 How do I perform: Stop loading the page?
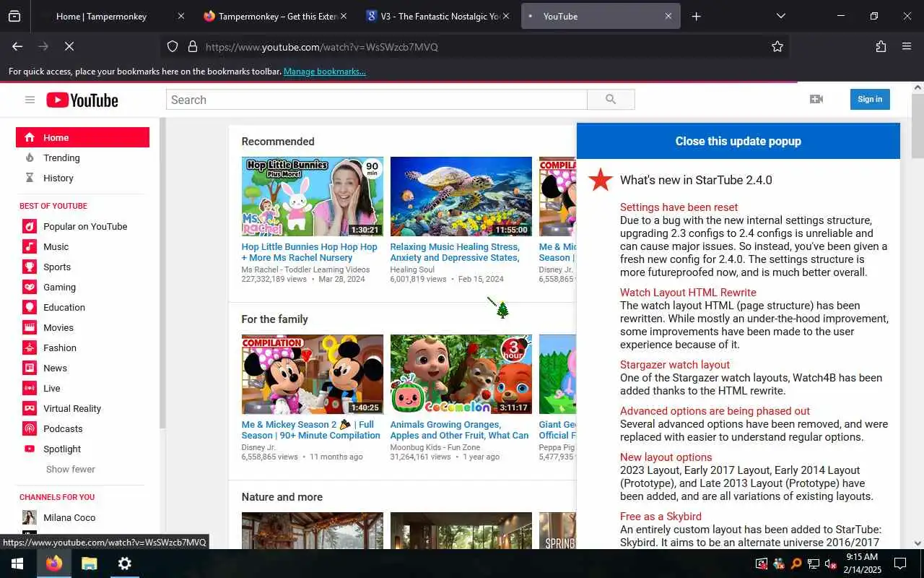point(69,46)
